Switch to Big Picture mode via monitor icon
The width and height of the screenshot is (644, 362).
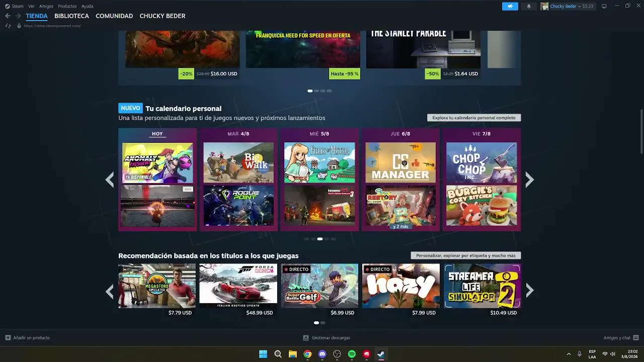[604, 6]
